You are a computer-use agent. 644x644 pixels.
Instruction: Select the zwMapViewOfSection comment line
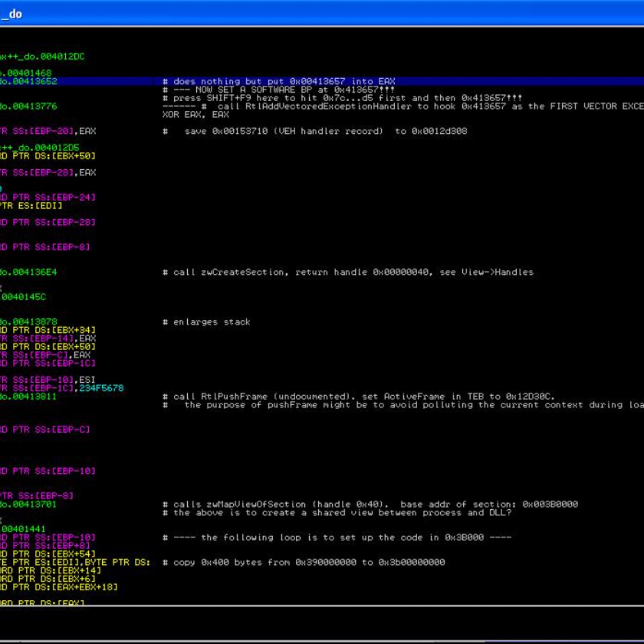[x=370, y=504]
